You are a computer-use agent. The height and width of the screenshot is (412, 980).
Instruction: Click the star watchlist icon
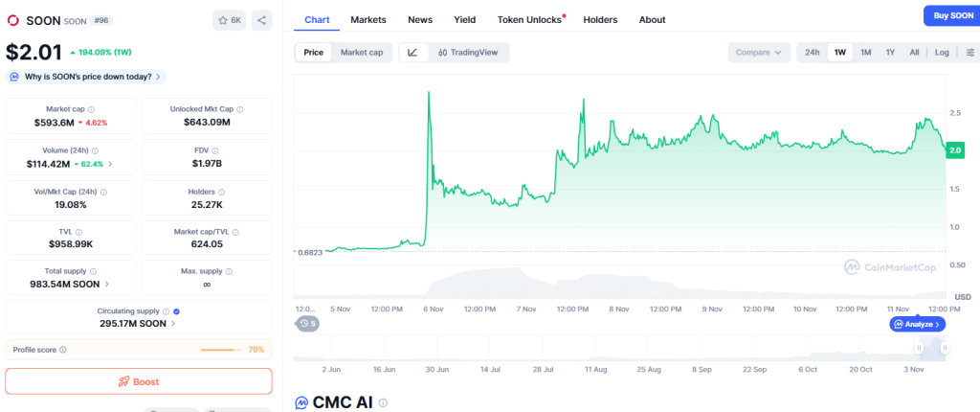[x=229, y=19]
